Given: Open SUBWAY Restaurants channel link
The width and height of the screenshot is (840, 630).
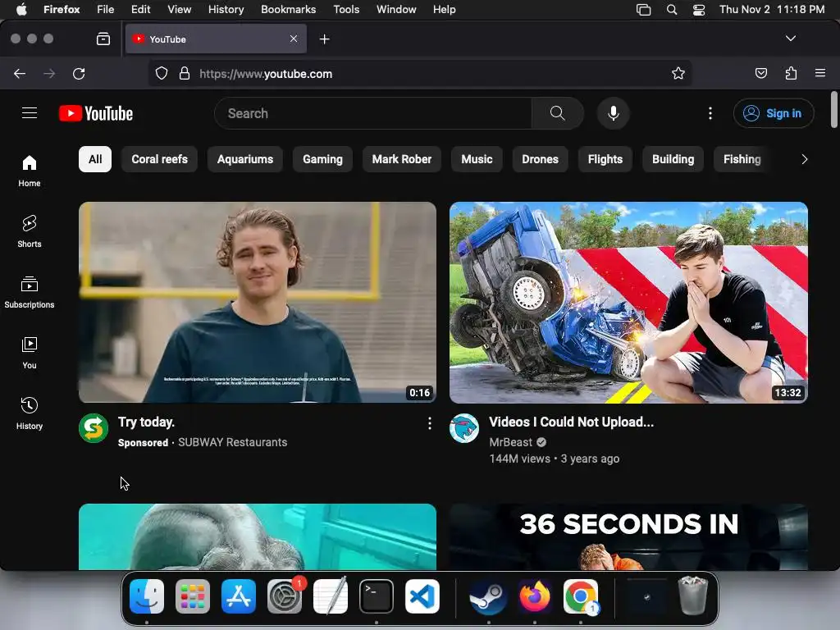Looking at the screenshot, I should [232, 442].
